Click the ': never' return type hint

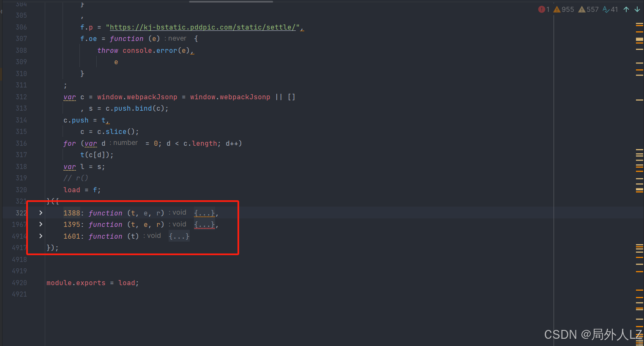pos(175,38)
